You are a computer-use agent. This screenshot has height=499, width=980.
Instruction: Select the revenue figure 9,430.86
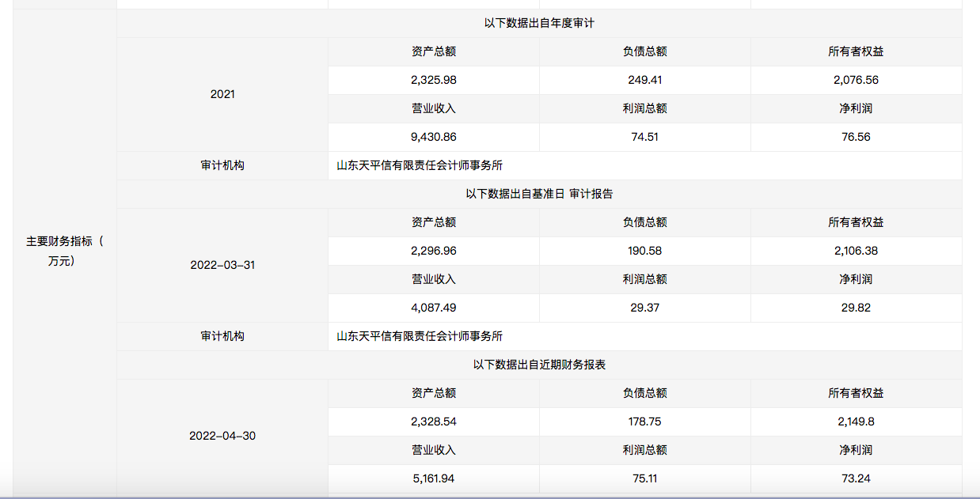[x=433, y=137]
